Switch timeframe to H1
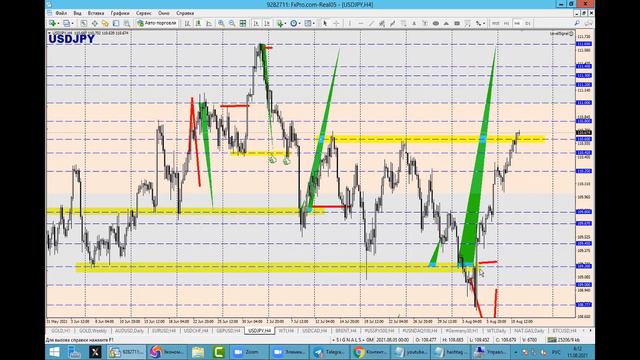640x360 pixels. [x=506, y=23]
